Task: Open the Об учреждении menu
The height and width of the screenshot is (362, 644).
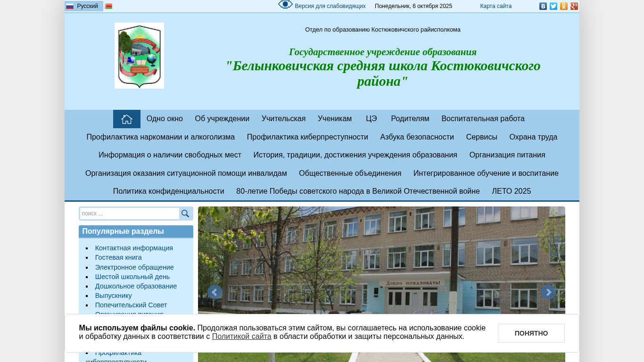Action: tap(222, 119)
